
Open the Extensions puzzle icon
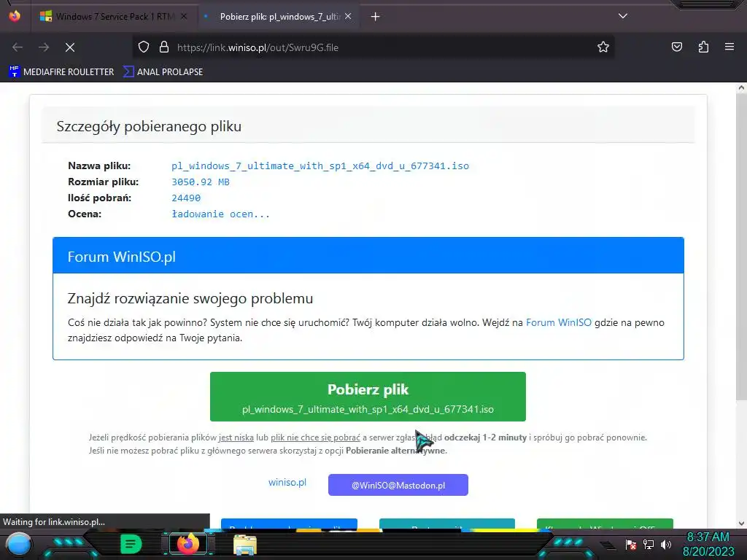point(703,47)
